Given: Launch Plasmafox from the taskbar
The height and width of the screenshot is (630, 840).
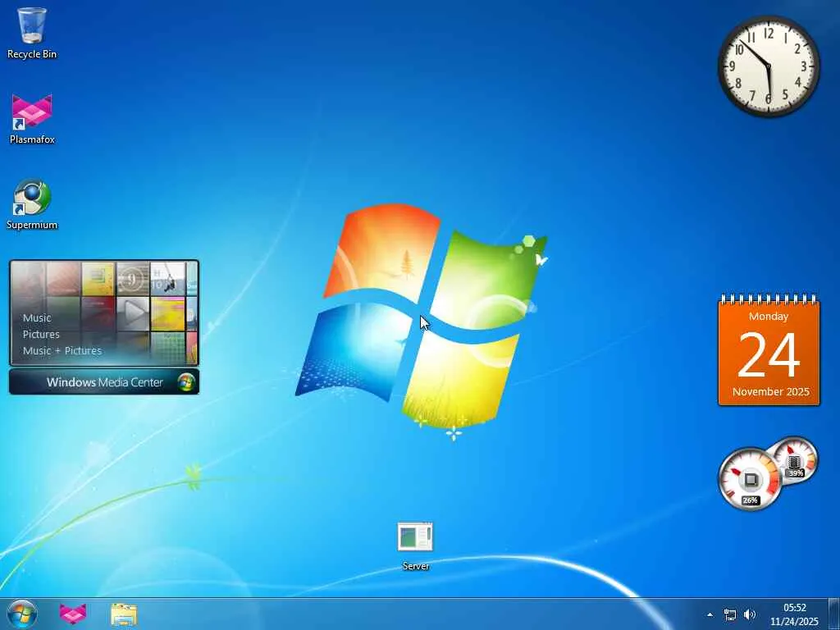Looking at the screenshot, I should point(73,614).
